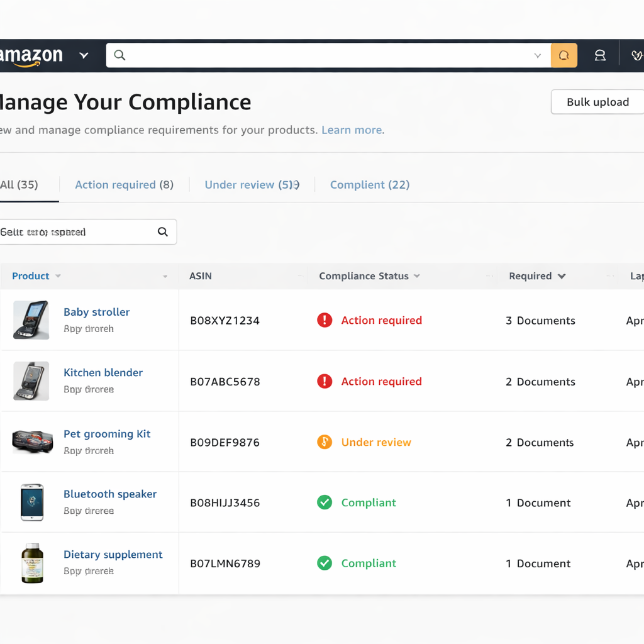Click the green checkmark icon for Dietary supplement
Screen dimensions: 644x644
pyautogui.click(x=325, y=563)
